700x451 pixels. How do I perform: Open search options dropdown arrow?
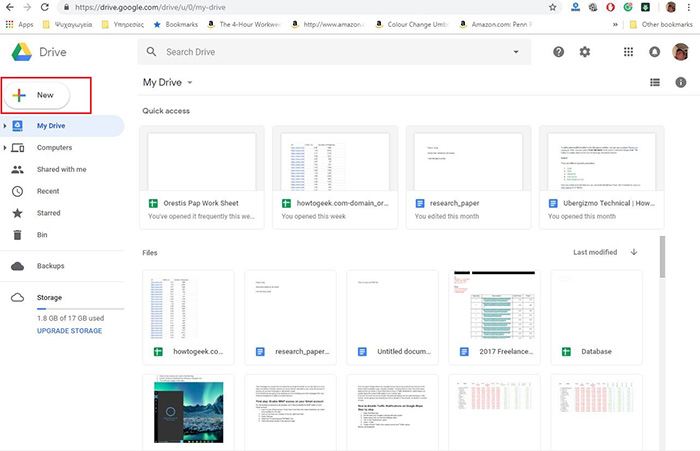(x=515, y=52)
